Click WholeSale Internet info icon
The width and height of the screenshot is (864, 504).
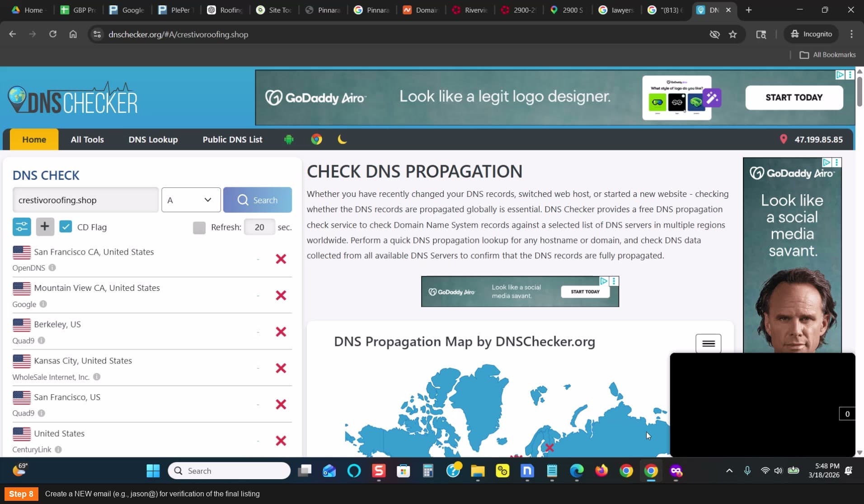pyautogui.click(x=97, y=377)
